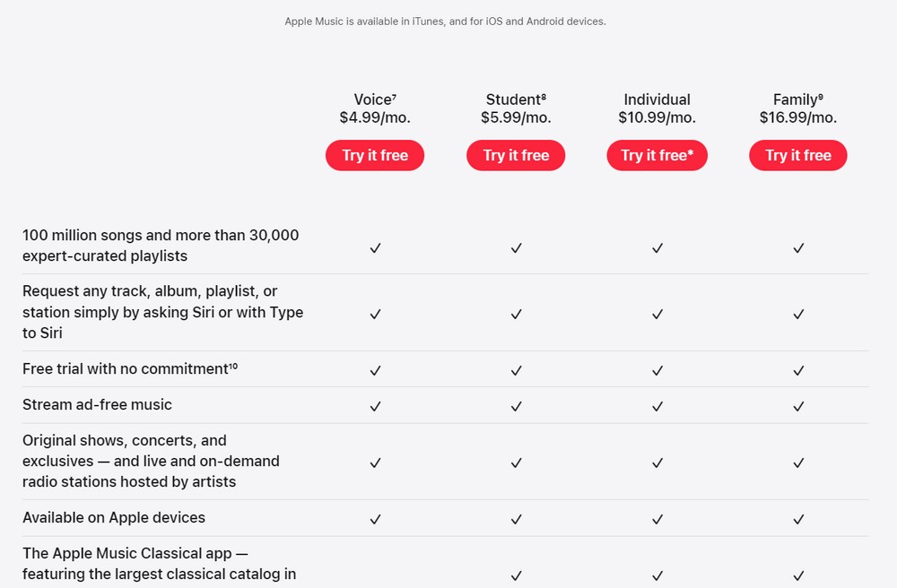Click the Student checkmark for Available on Apple devices

point(516,519)
